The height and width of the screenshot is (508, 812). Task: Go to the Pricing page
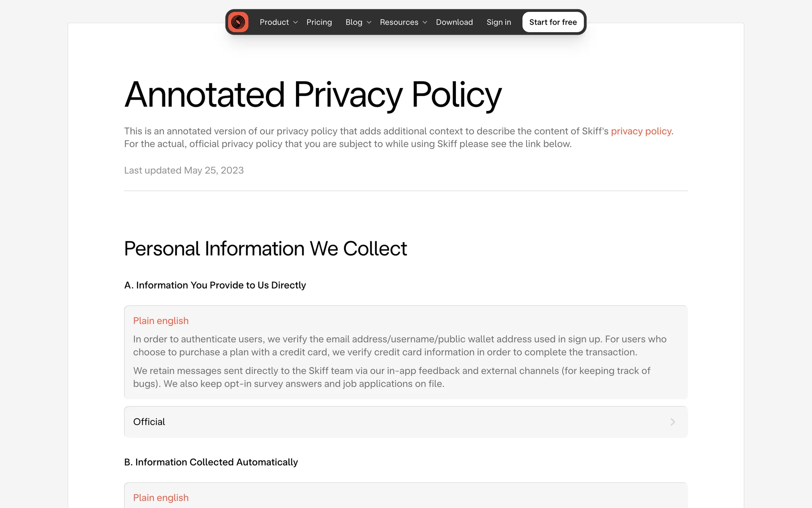point(319,22)
